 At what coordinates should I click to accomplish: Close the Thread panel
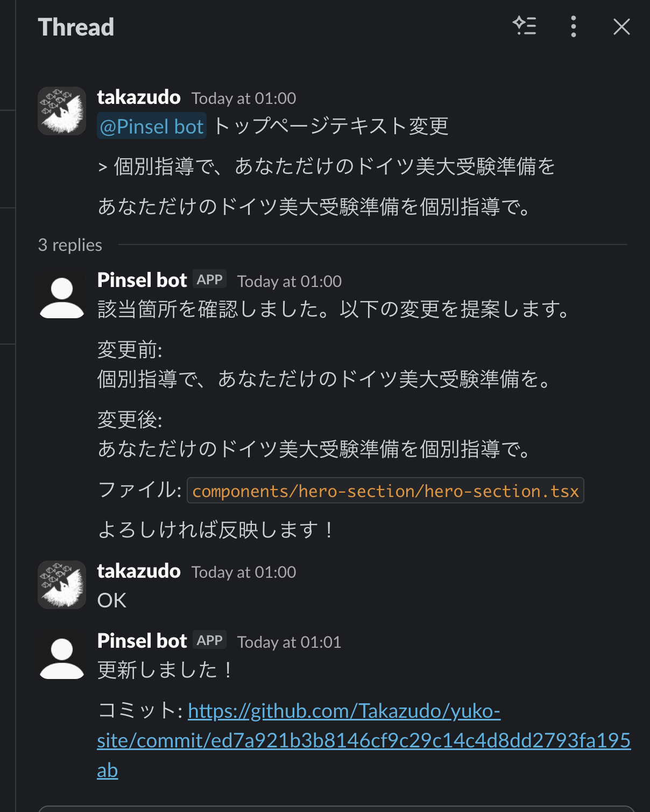(621, 26)
